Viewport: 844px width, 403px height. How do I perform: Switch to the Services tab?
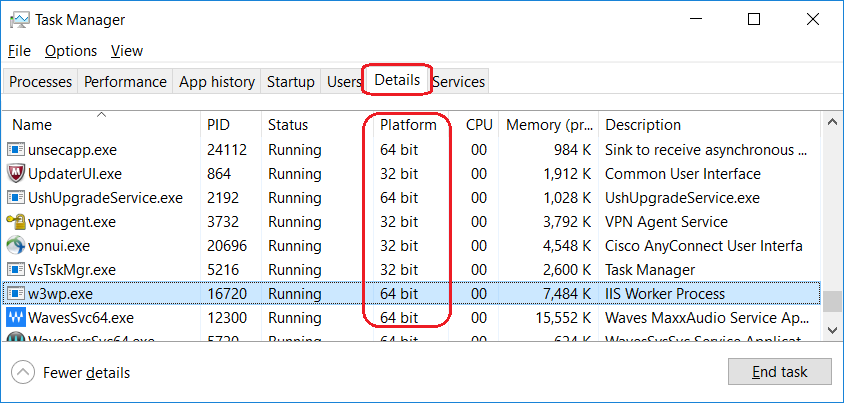coord(459,82)
